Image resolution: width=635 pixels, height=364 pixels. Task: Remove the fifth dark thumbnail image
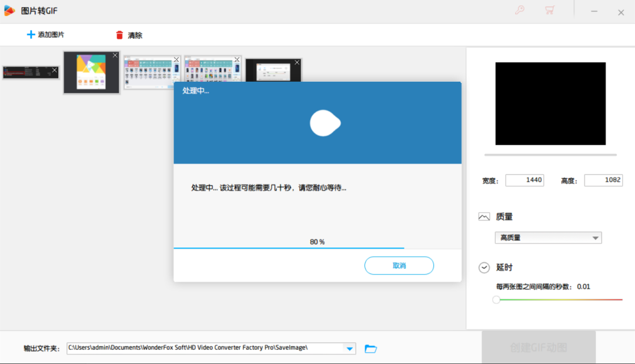(x=298, y=62)
